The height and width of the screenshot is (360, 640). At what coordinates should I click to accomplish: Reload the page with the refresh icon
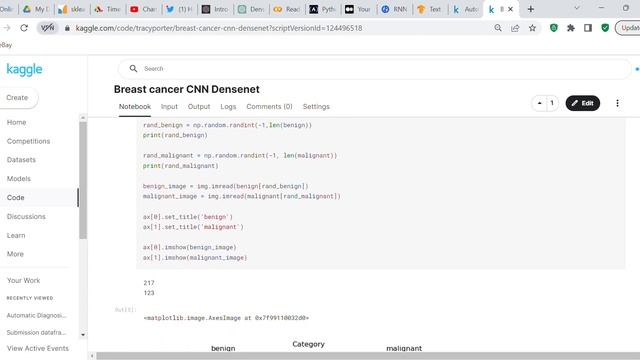pyautogui.click(x=24, y=28)
